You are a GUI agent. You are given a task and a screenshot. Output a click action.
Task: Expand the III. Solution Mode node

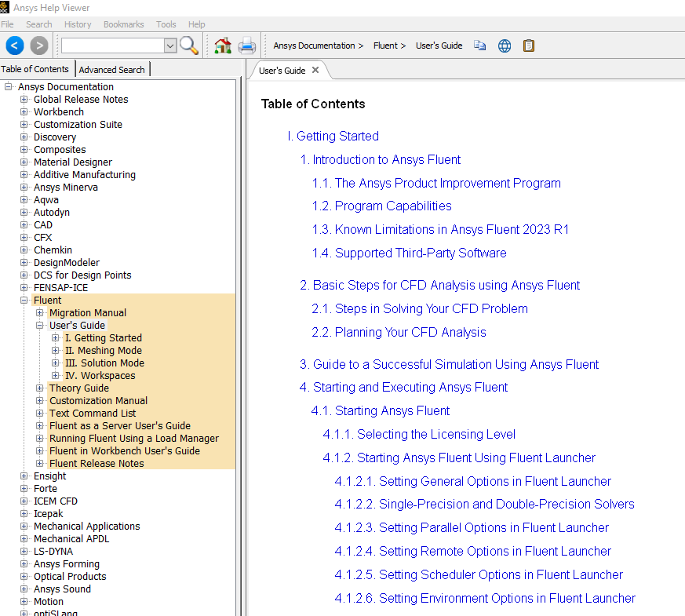56,363
